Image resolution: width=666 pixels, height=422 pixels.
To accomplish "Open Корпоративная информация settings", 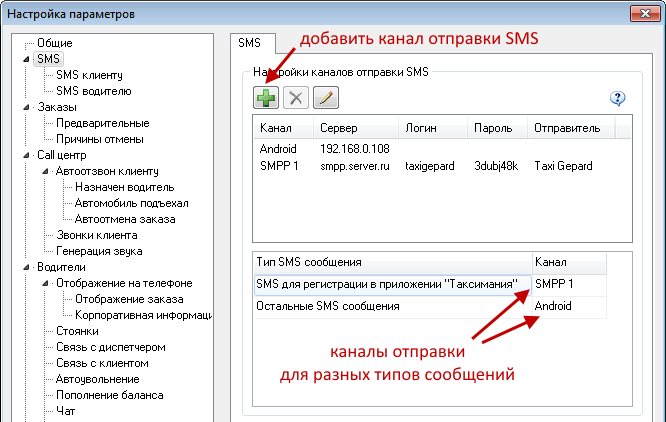I will click(x=144, y=315).
